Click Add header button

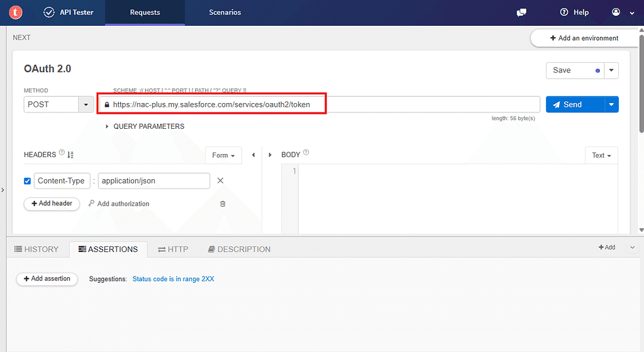click(x=52, y=204)
